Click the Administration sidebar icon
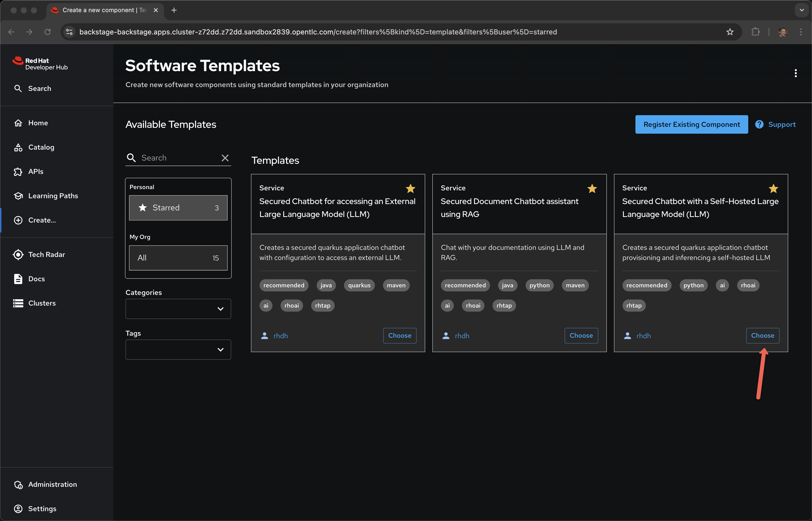The image size is (812, 521). [18, 485]
